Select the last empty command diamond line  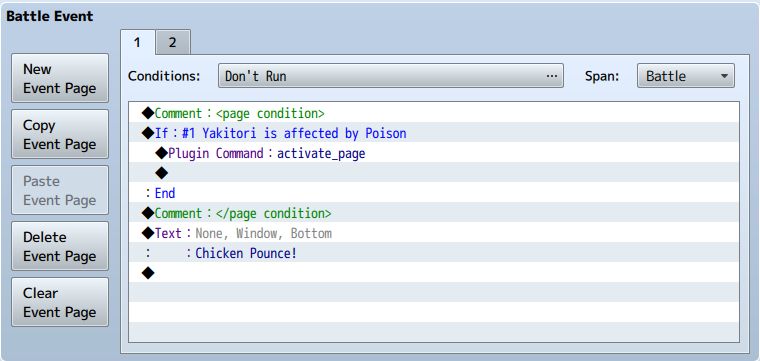pos(434,273)
